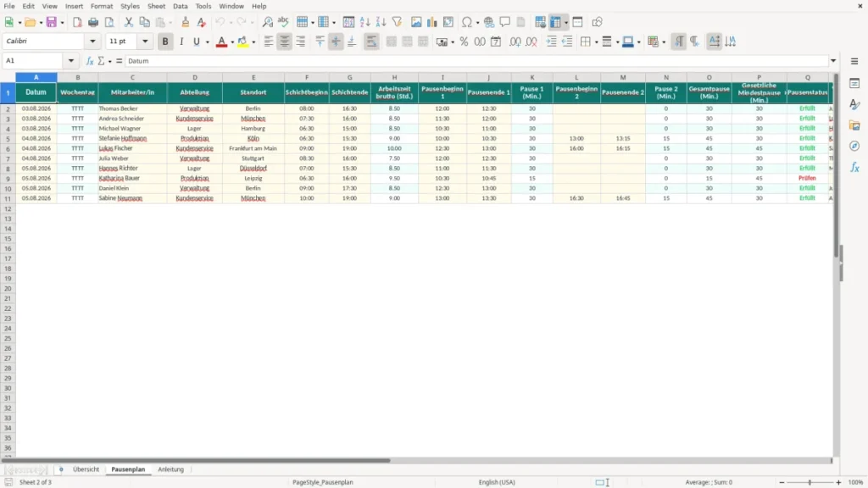This screenshot has width=868, height=488.
Task: Switch to the Übersicht sheet tab
Action: [x=86, y=469]
